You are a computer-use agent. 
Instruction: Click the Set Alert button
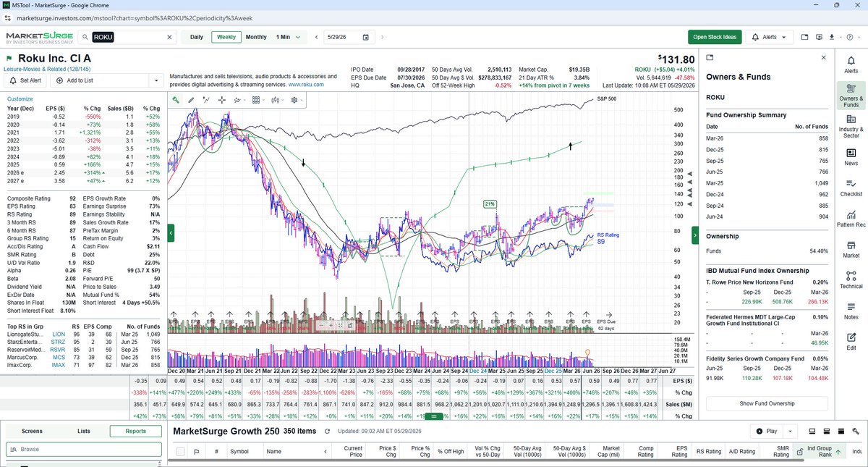25,80
